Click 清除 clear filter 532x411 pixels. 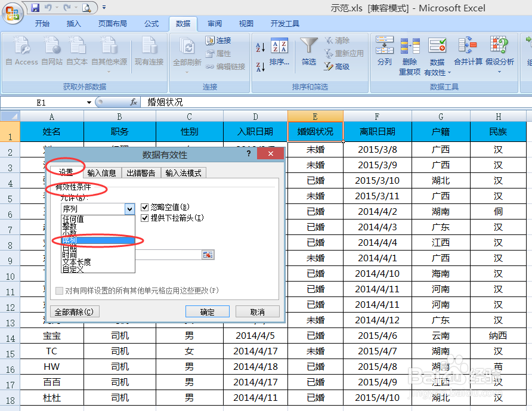[337, 41]
